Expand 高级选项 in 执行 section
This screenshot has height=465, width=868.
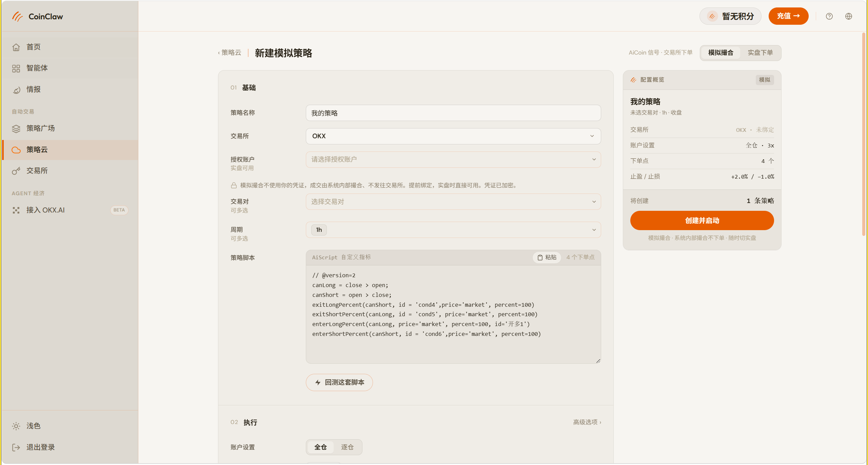coord(587,422)
